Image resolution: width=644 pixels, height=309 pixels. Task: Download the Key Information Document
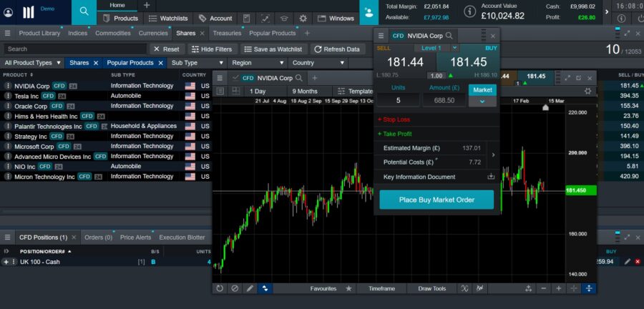pos(491,177)
